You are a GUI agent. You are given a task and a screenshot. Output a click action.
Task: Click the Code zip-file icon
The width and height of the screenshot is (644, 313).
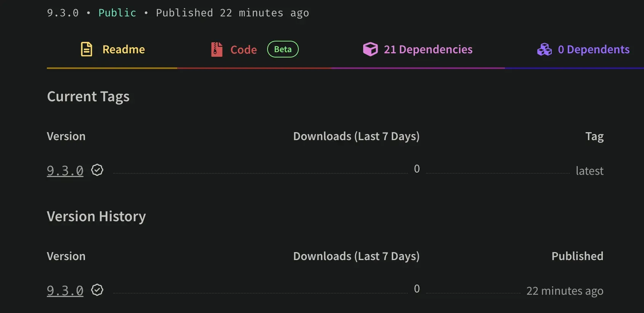[x=216, y=49]
